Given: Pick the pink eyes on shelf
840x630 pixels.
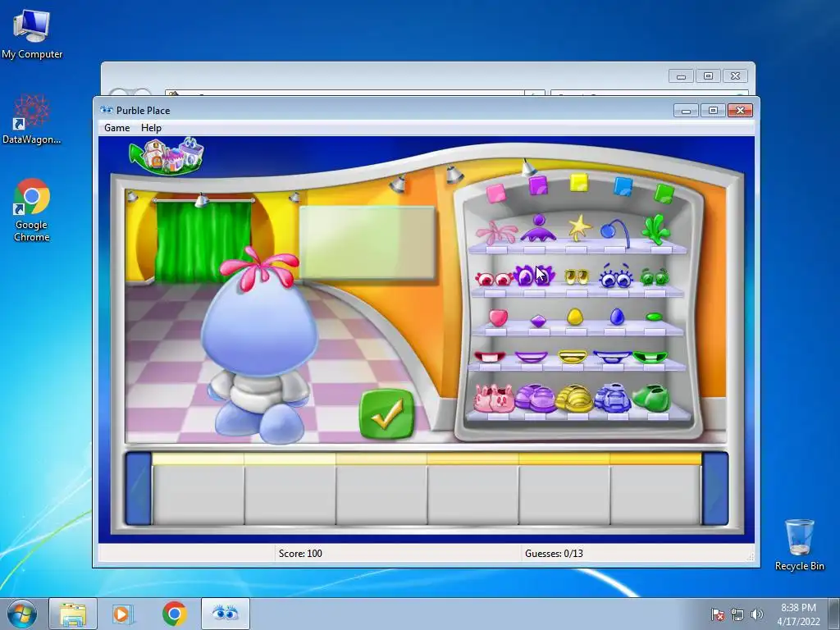Looking at the screenshot, I should coord(494,279).
